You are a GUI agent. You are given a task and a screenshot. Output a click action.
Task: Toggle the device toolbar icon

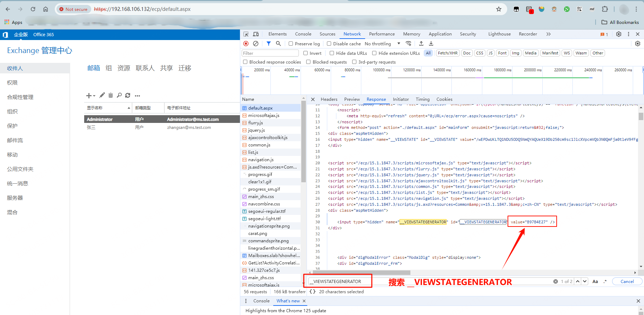click(256, 34)
